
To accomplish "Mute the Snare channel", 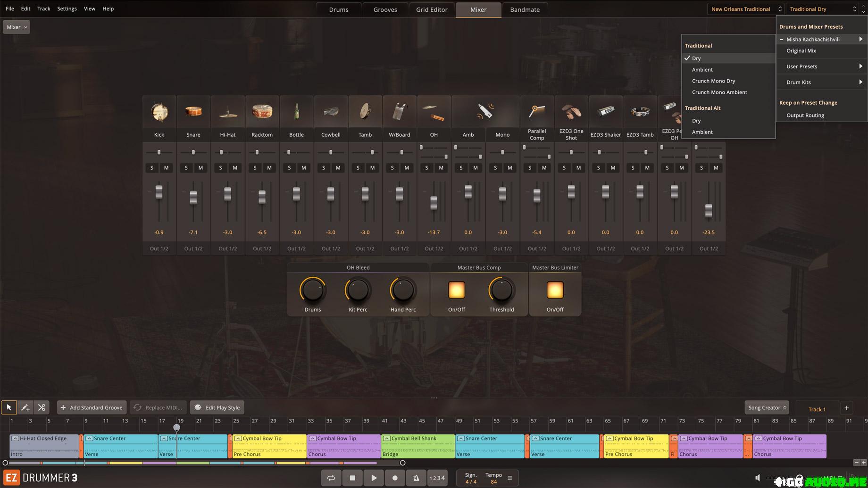I will pos(200,168).
